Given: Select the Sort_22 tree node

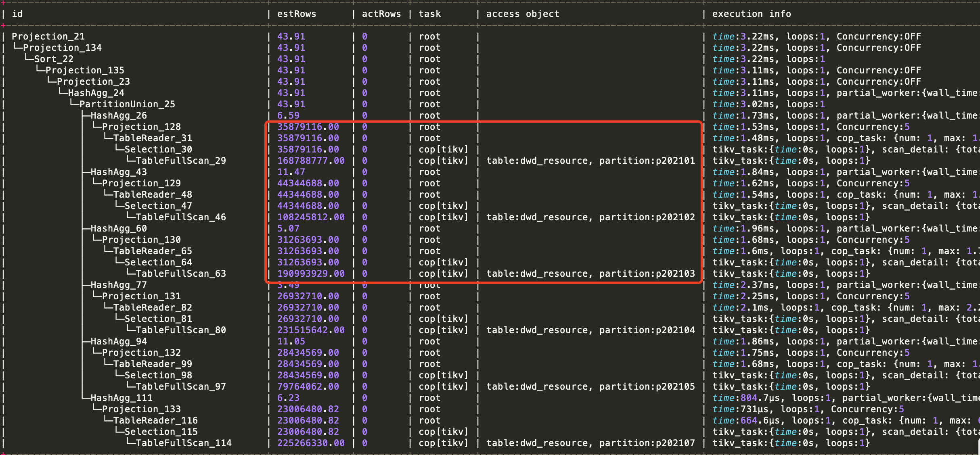Looking at the screenshot, I should (54, 59).
